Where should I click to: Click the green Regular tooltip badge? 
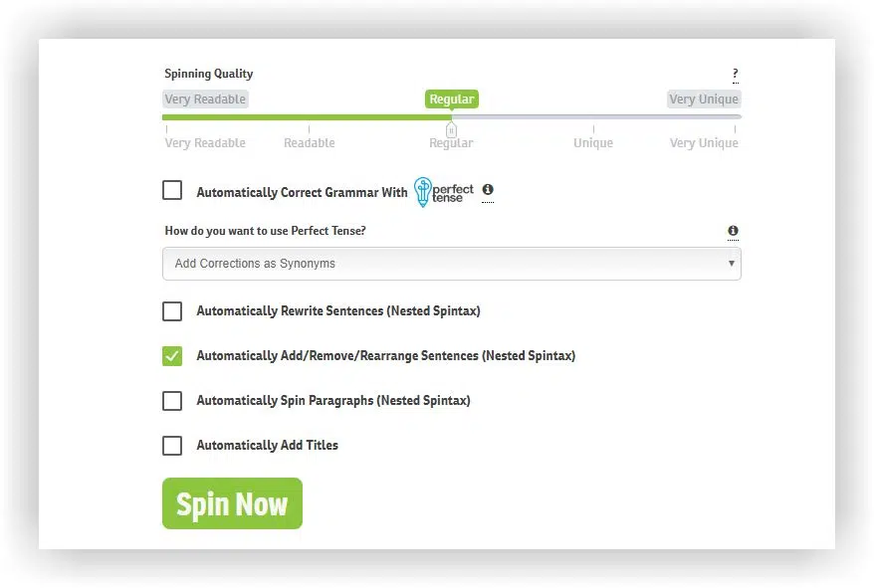[x=452, y=99]
